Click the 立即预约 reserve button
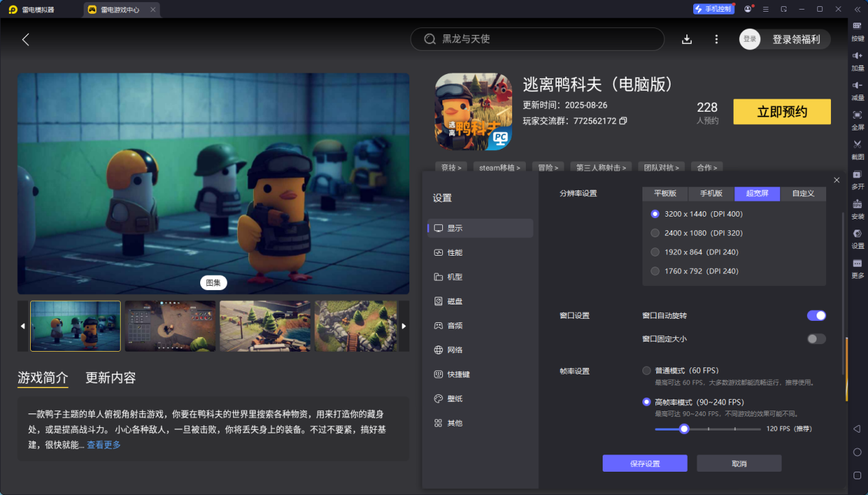Image resolution: width=868 pixels, height=495 pixels. pyautogui.click(x=782, y=112)
